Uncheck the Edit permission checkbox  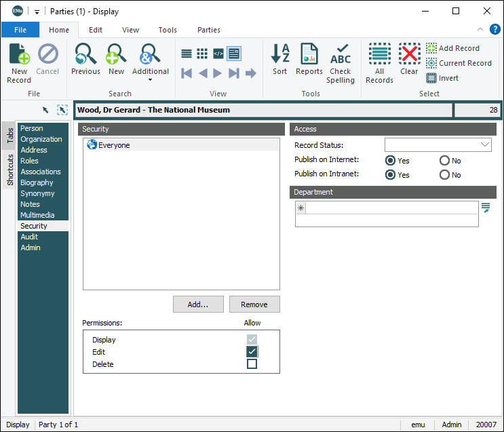coord(252,352)
